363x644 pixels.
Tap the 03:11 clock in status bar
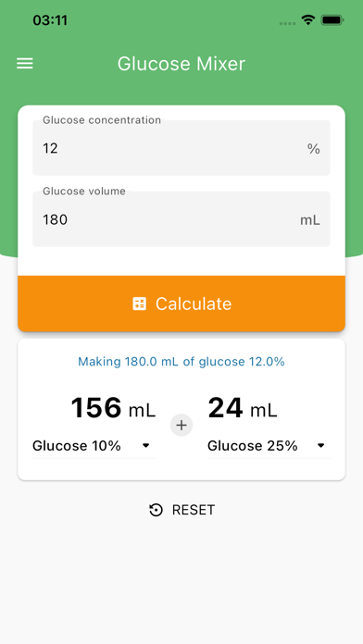[50, 20]
